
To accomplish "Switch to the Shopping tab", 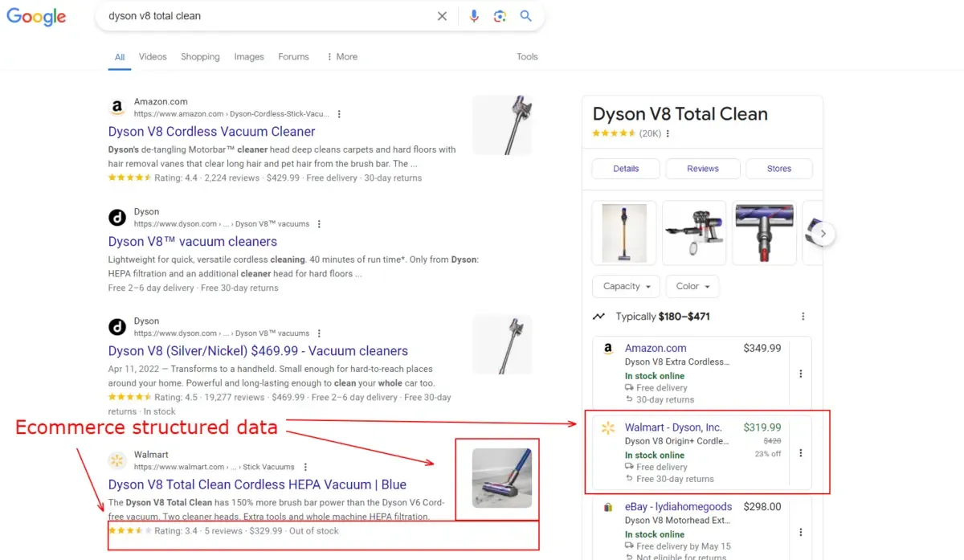I will pyautogui.click(x=199, y=56).
